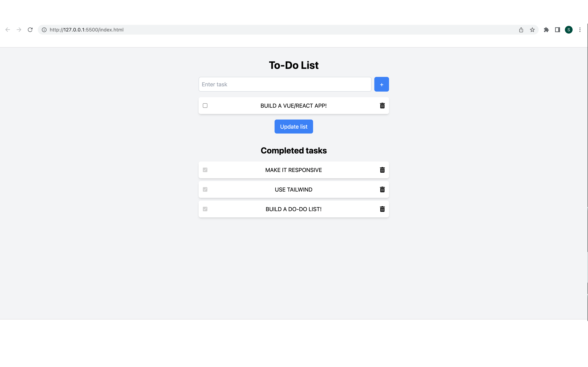Open the browser extensions panel
Image resolution: width=588 pixels, height=367 pixels.
[547, 29]
